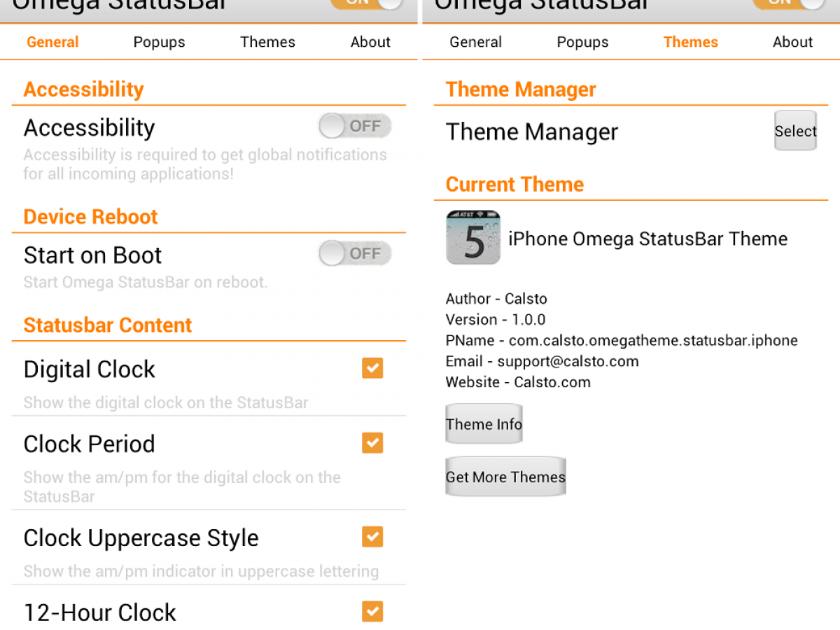
Task: Enable the Accessibility switch
Action: 355,127
